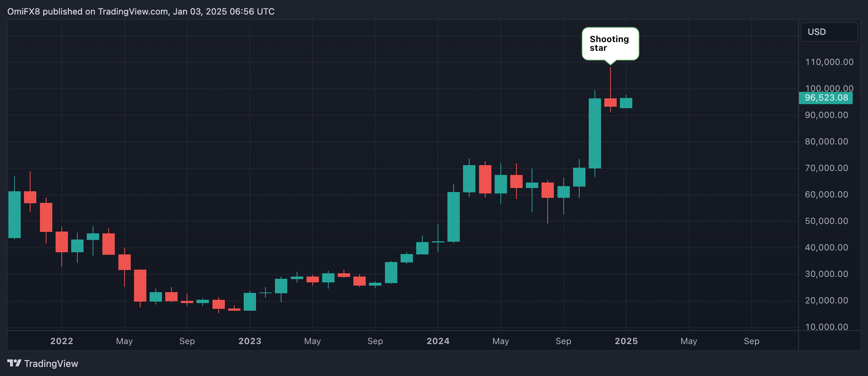868x376 pixels.
Task: Click the 110,000.00 price scale label
Action: pyautogui.click(x=830, y=62)
